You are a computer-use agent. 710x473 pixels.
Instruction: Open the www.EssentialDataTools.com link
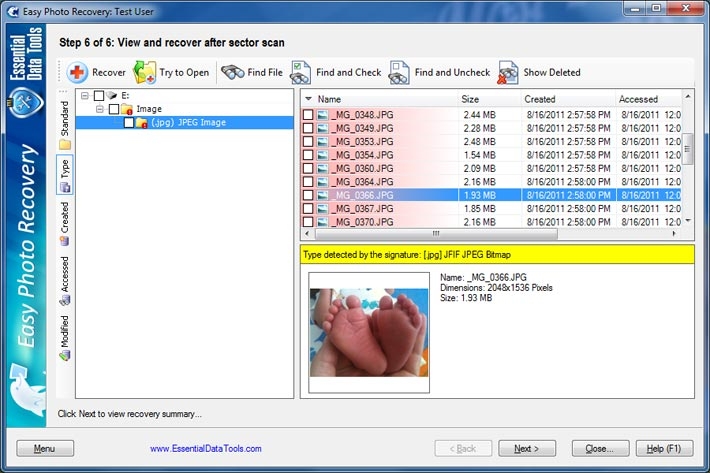click(206, 449)
